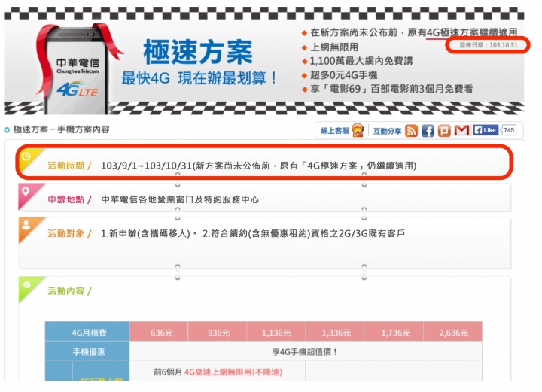The height and width of the screenshot is (392, 542).
Task: Share the page via Gmail icon
Action: click(461, 131)
